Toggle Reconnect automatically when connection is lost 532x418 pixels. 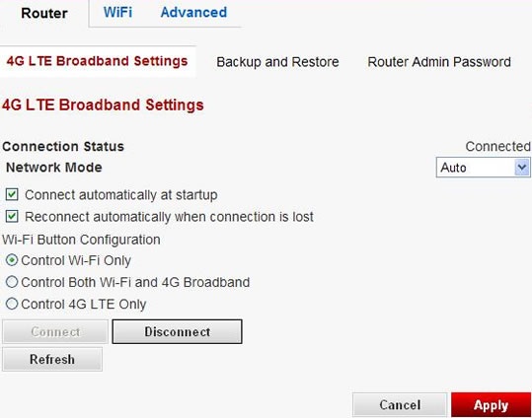(12, 216)
